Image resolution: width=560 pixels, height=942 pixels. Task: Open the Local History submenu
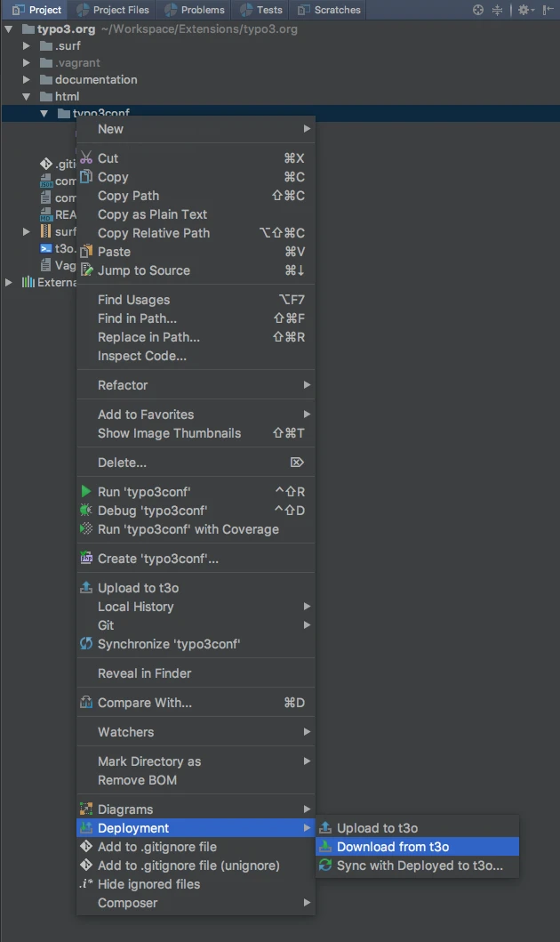196,607
